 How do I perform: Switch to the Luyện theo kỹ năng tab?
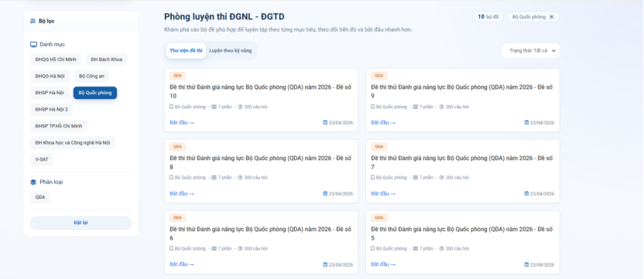[231, 50]
